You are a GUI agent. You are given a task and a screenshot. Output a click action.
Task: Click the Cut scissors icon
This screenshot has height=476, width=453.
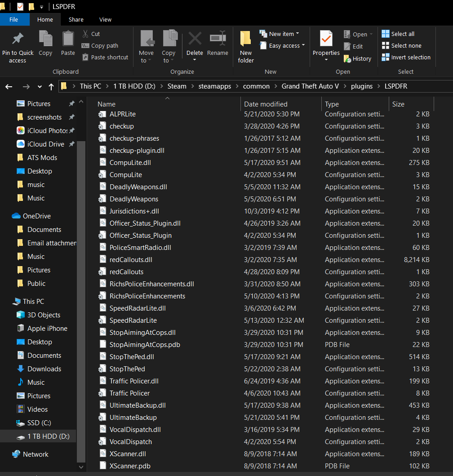click(85, 34)
